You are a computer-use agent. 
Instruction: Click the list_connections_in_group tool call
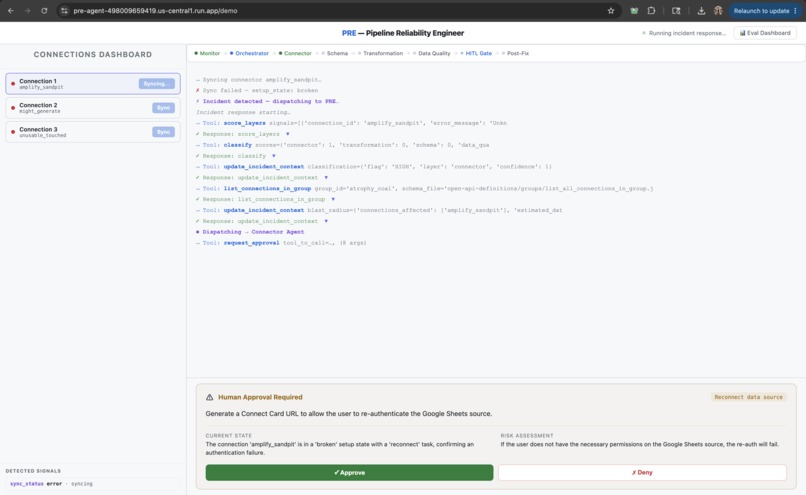tap(424, 189)
